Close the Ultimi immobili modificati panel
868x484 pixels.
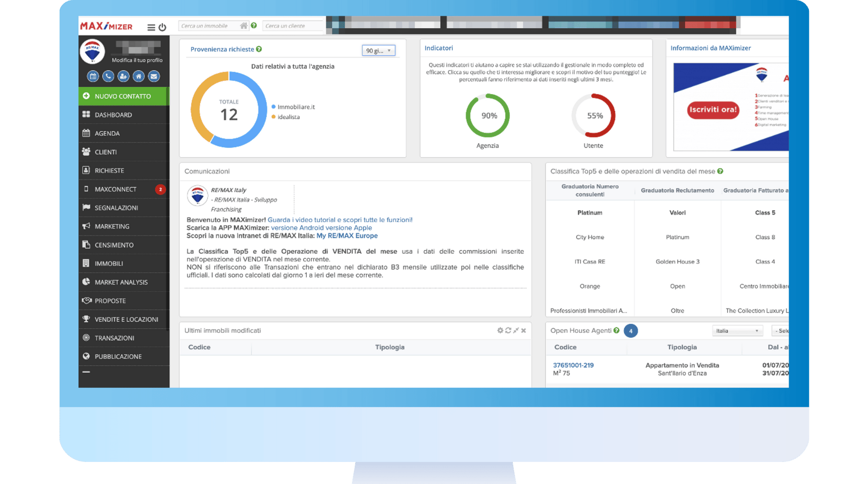click(x=524, y=330)
